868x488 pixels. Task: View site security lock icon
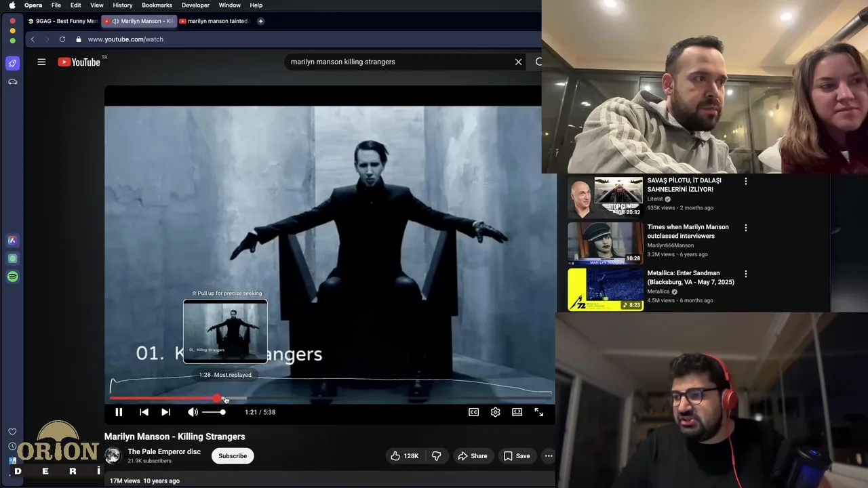pyautogui.click(x=79, y=39)
